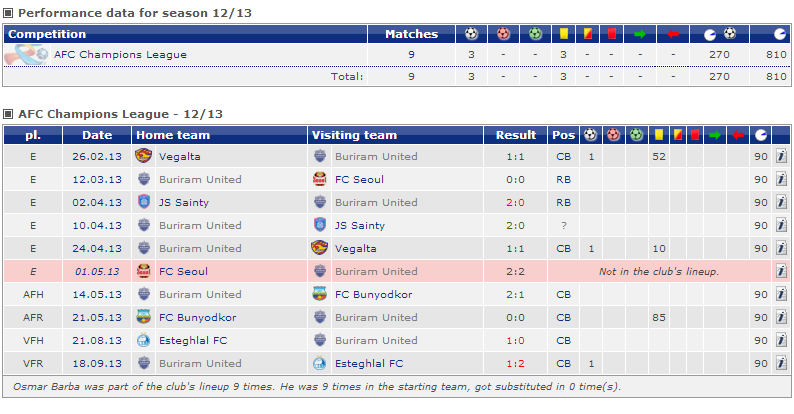
Task: Click the yellow card icon in Performance data header
Action: pyautogui.click(x=564, y=34)
